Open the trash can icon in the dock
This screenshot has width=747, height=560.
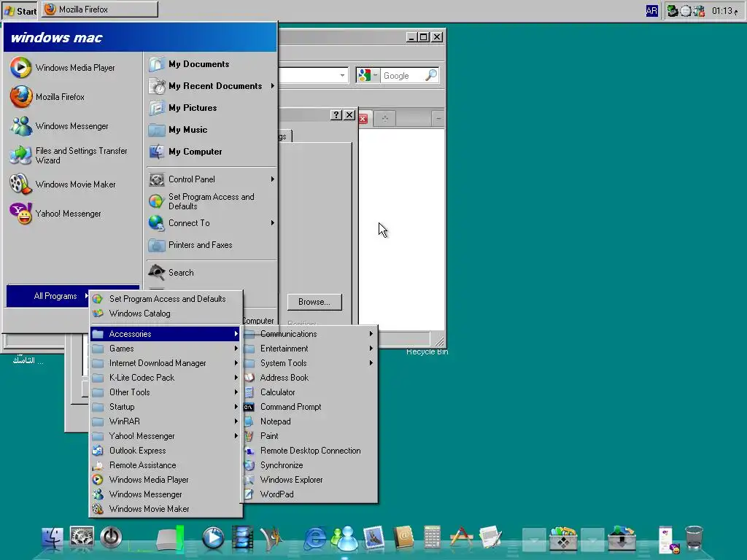694,538
